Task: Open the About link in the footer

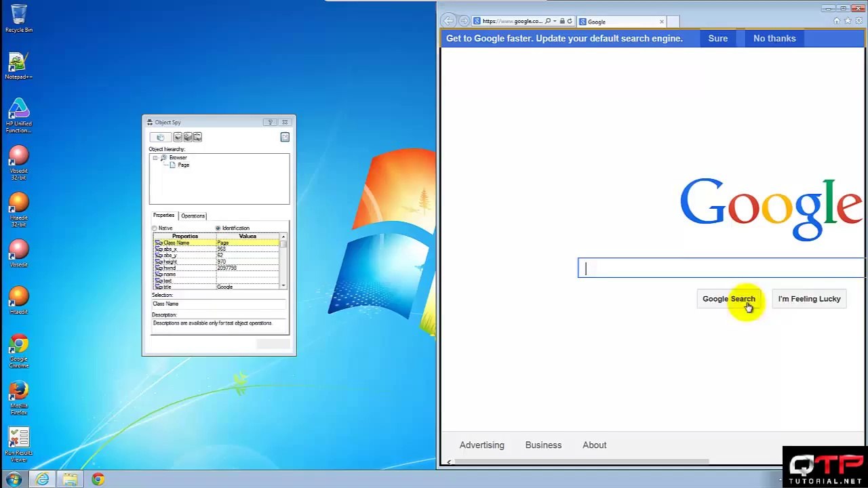Action: (595, 445)
